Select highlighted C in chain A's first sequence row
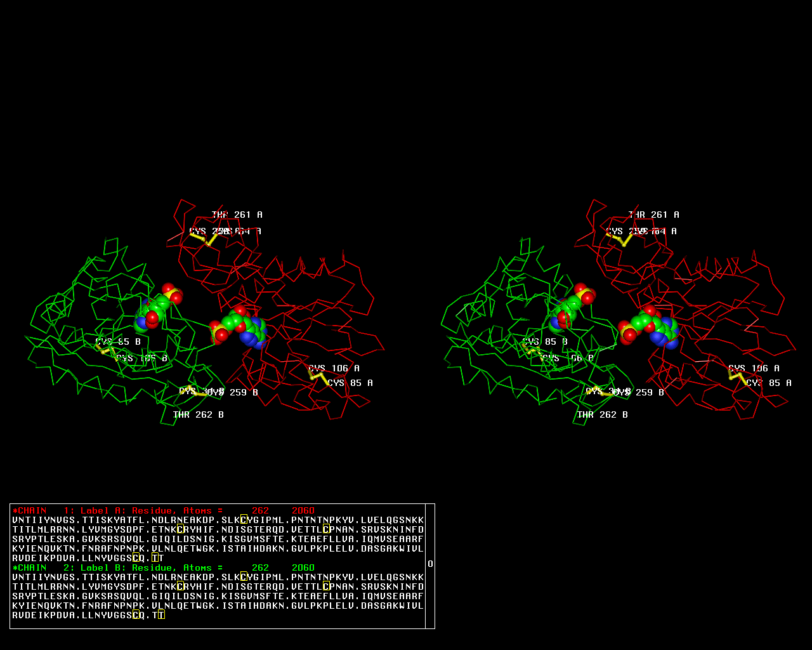The image size is (812, 650). pos(244,521)
